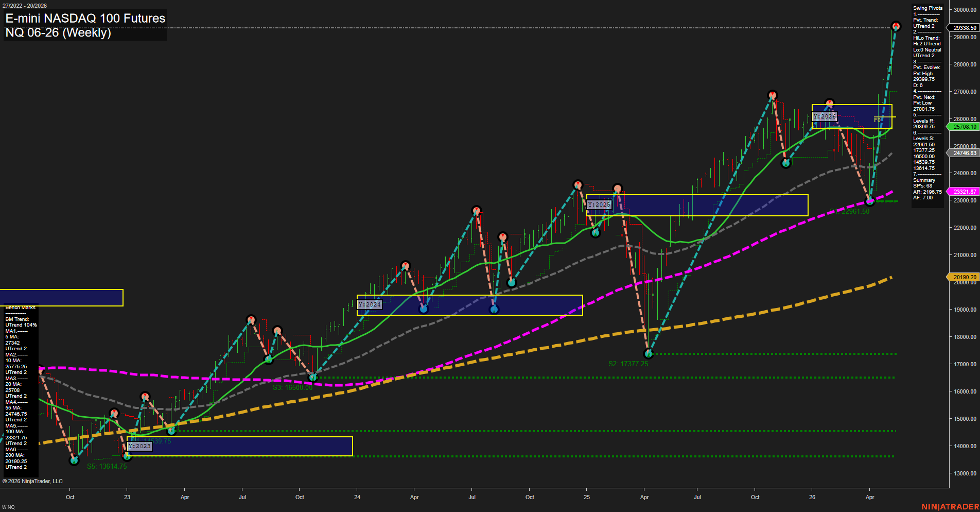Click the '26' year label on time axis
980x512 pixels.
coord(812,497)
